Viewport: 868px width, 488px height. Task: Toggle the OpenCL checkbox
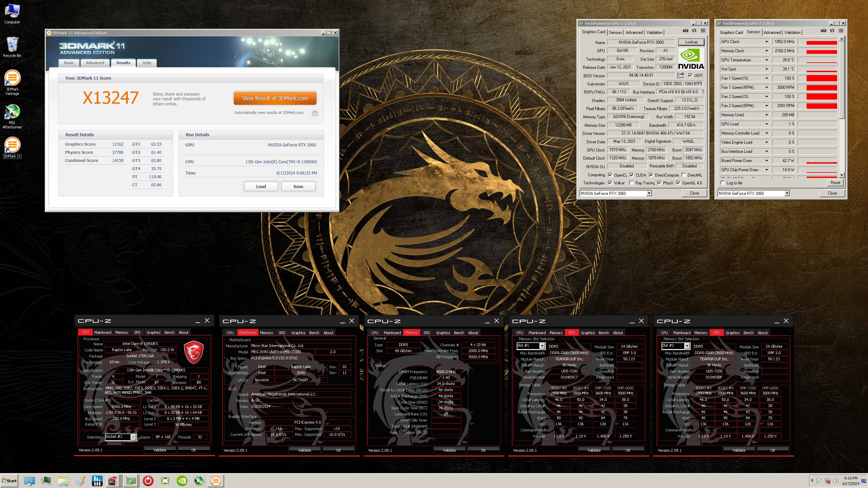(x=610, y=175)
